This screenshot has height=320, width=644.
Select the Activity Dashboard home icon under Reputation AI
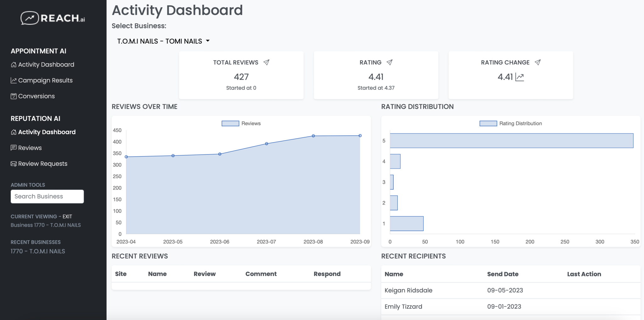(13, 132)
